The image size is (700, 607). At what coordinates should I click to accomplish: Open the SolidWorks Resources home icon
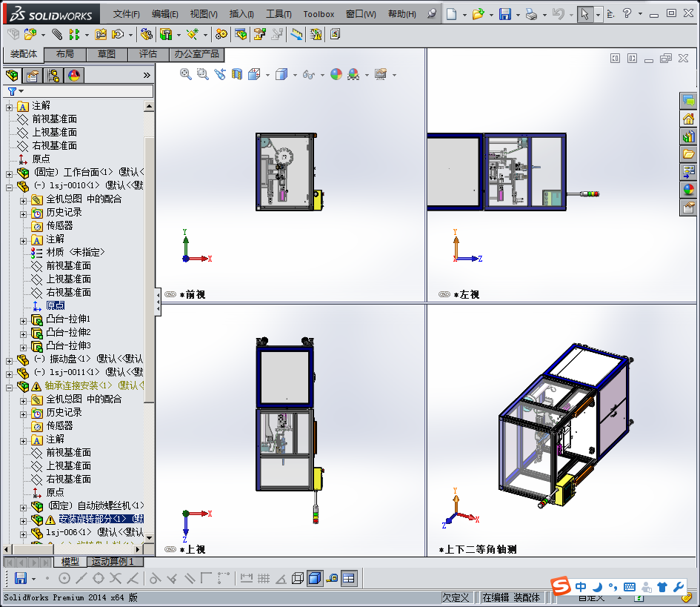688,119
